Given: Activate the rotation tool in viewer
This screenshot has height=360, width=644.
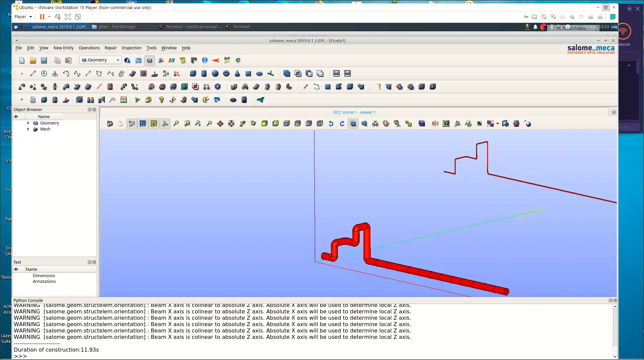Looking at the screenshot, I should [x=253, y=124].
